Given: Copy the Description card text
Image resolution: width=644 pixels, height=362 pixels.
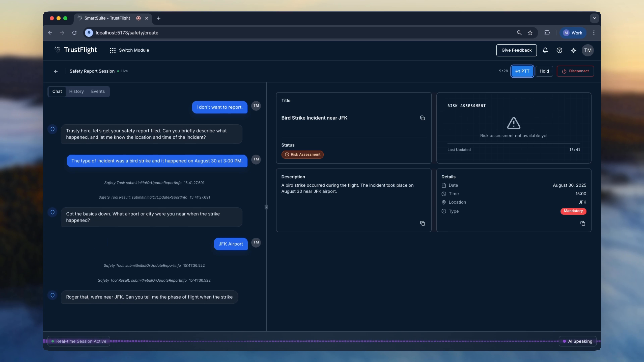Looking at the screenshot, I should pos(422,223).
